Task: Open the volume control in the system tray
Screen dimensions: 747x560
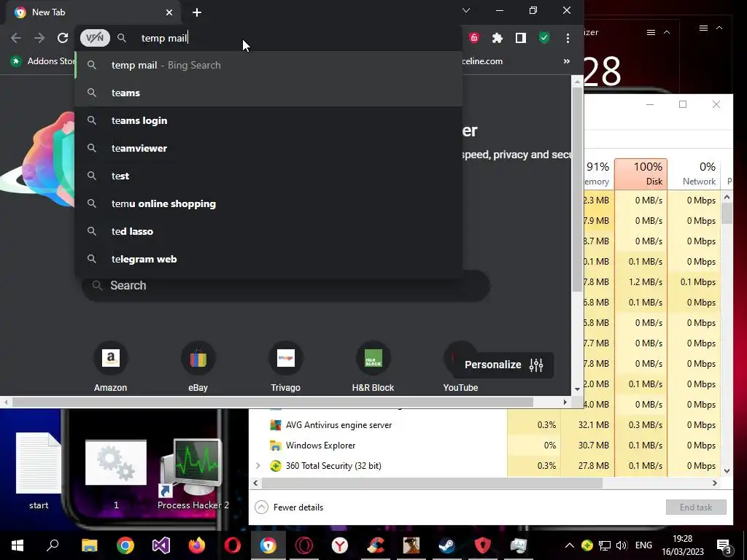Action: coord(622,545)
